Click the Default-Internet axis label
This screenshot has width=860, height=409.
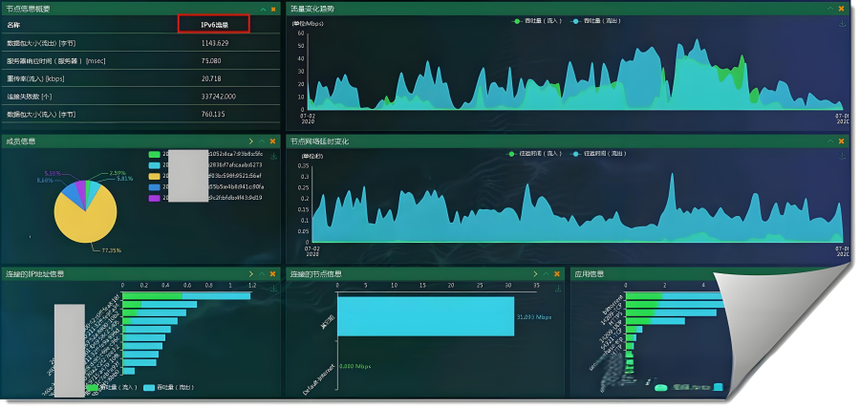click(318, 379)
